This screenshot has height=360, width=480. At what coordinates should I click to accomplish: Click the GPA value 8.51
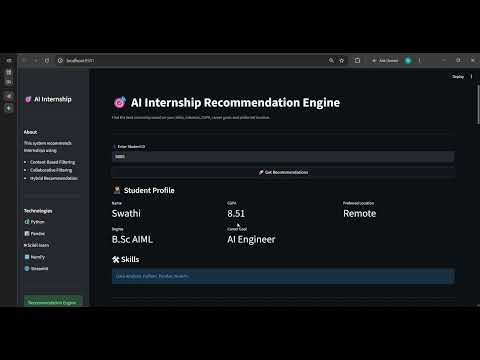[236, 213]
